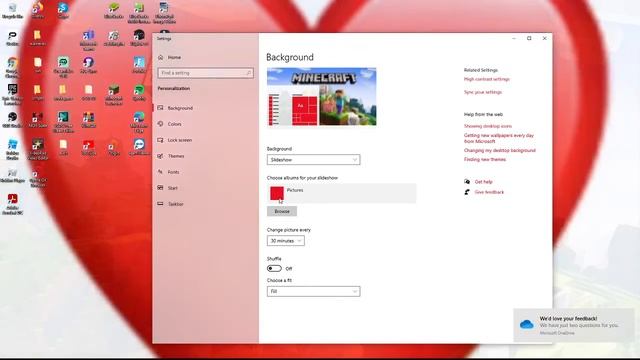Image resolution: width=640 pixels, height=360 pixels.
Task: Open High contrast settings link
Action: click(487, 79)
